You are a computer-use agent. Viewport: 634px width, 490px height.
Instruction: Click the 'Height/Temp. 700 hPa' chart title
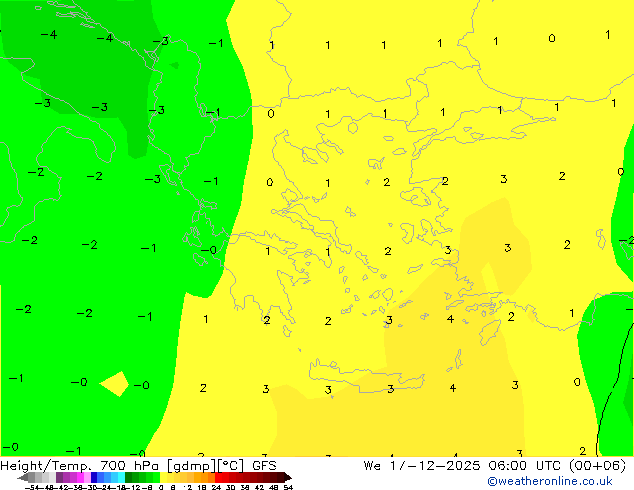click(x=79, y=466)
